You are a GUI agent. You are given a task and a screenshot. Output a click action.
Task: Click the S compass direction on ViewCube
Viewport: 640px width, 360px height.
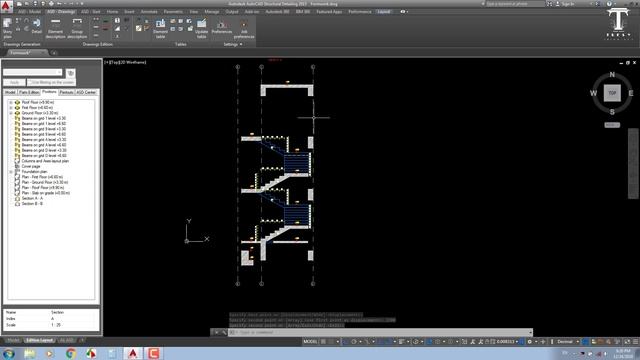click(x=612, y=111)
